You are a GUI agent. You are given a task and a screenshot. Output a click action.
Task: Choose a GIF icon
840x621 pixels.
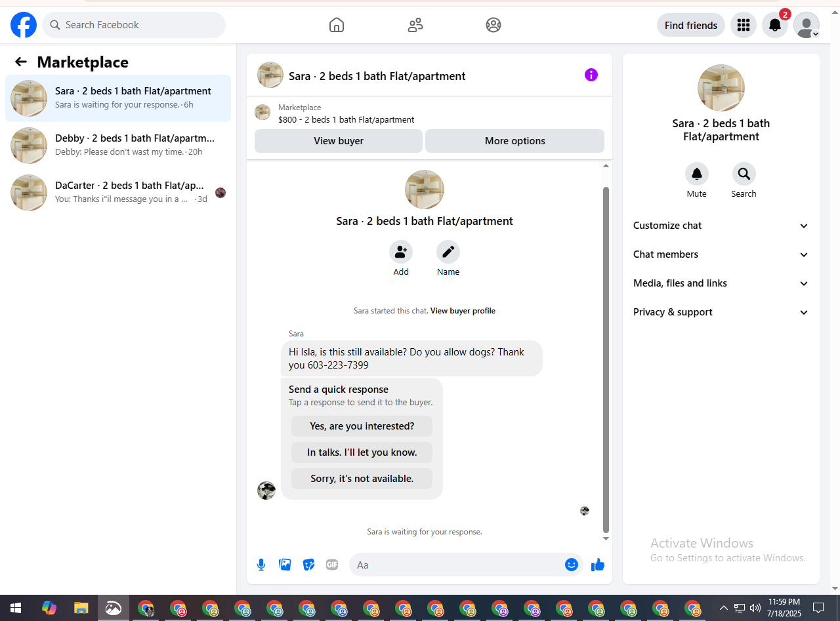[332, 565]
